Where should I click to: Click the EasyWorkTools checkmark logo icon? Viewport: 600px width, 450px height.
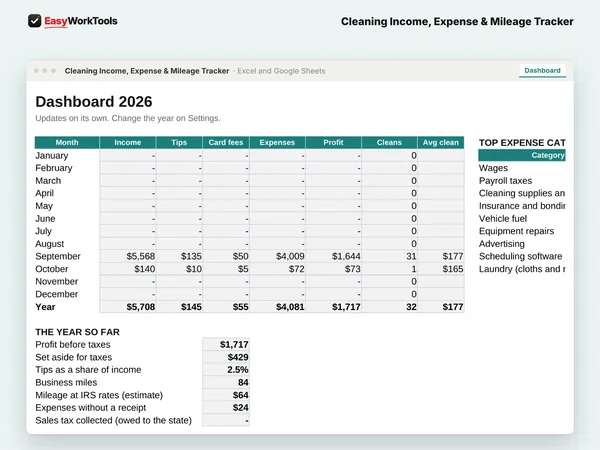point(34,21)
